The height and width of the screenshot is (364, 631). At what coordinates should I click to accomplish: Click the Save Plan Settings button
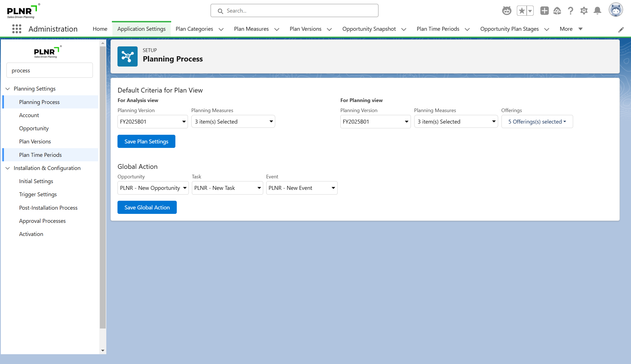click(146, 141)
